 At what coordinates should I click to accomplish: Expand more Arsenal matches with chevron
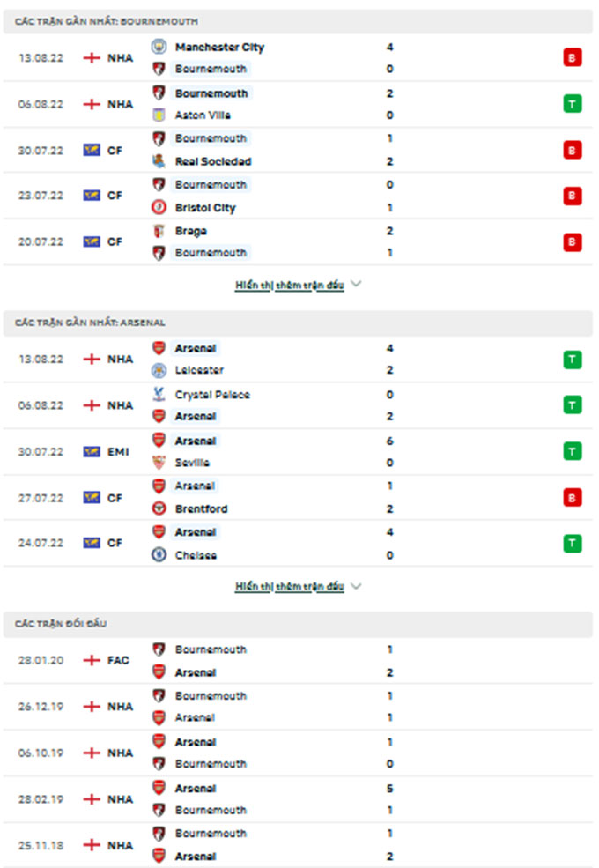tap(356, 586)
